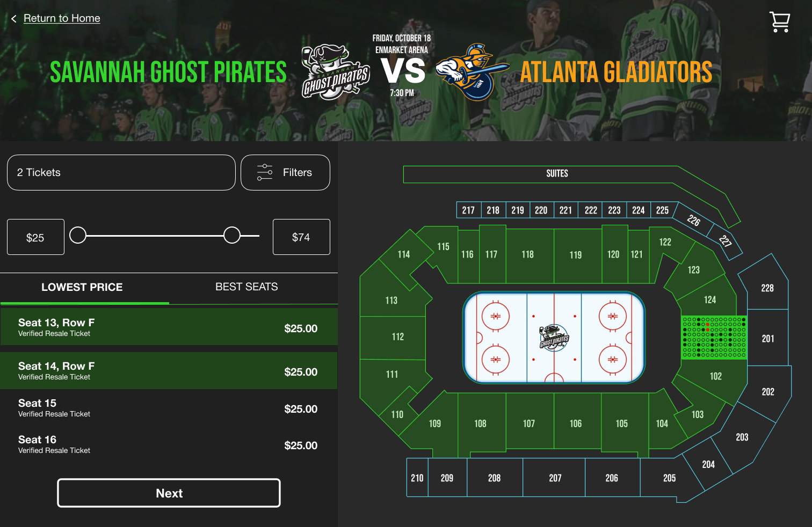This screenshot has width=812, height=527.
Task: Open the shopping cart icon
Action: click(x=779, y=22)
